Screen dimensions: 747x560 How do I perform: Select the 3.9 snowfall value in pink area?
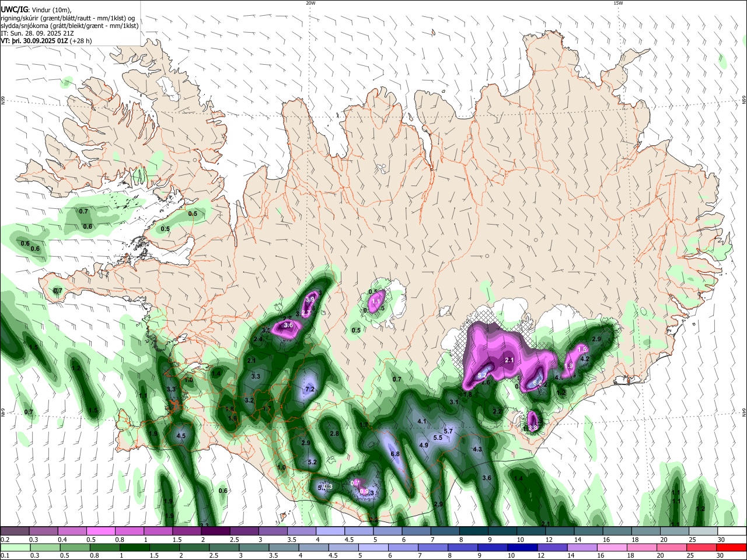(x=310, y=299)
